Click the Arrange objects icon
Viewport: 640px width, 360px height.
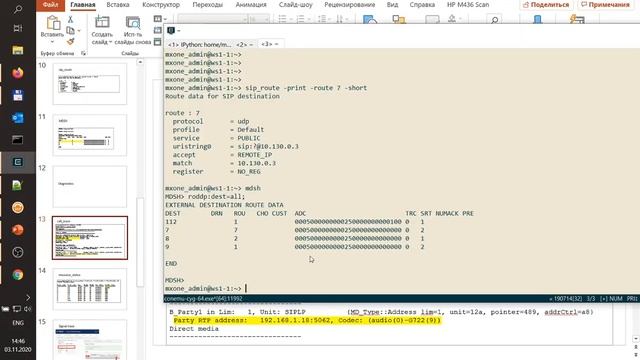[x=398, y=19]
